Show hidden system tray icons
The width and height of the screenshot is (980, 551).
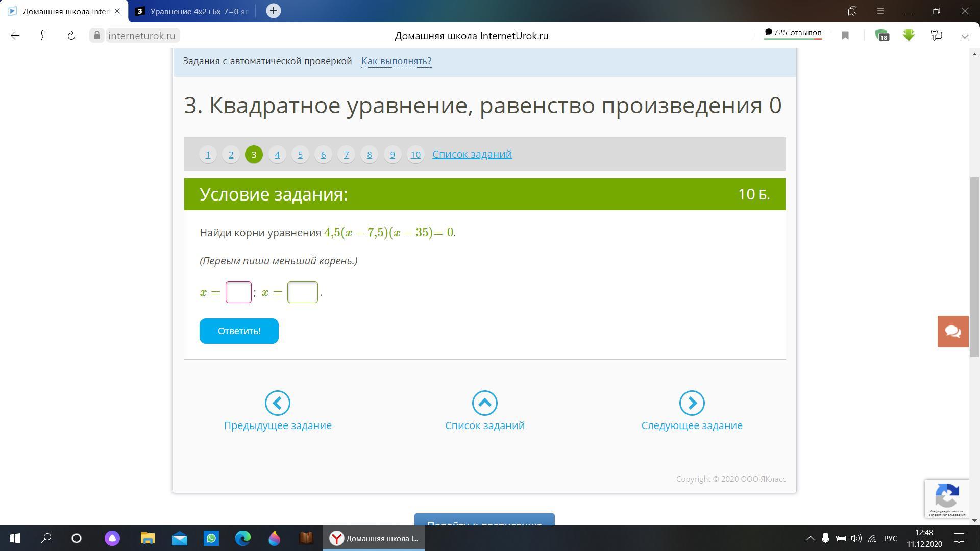(x=810, y=538)
